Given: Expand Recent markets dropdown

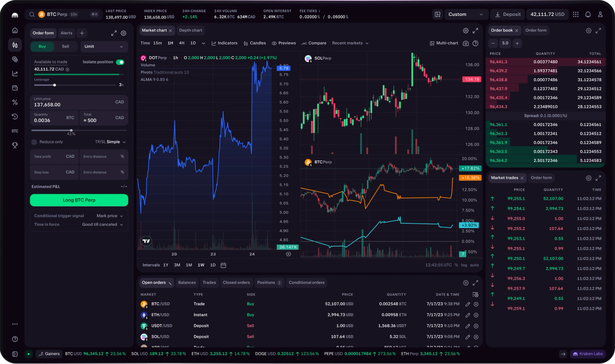Looking at the screenshot, I should pyautogui.click(x=350, y=43).
